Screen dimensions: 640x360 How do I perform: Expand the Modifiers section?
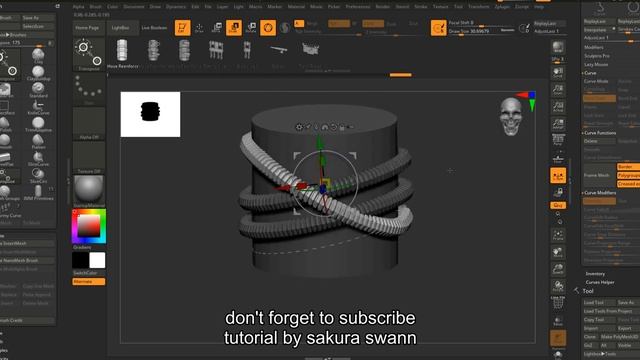click(593, 47)
